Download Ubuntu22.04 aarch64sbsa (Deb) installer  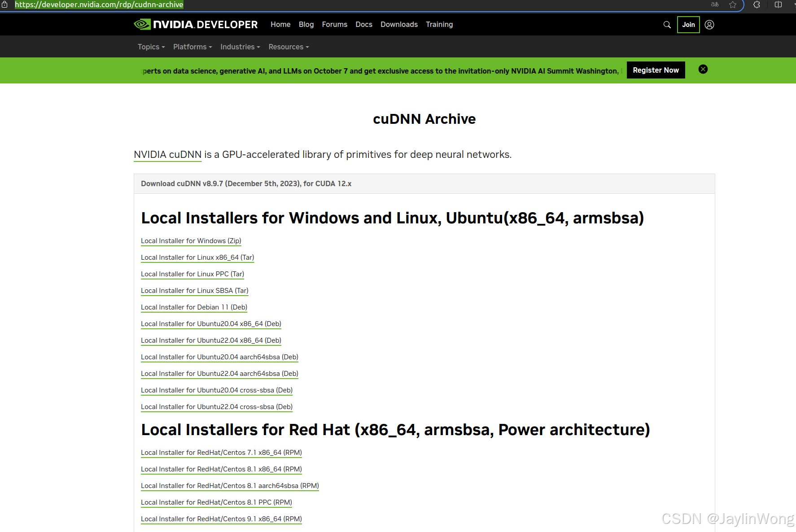(219, 374)
